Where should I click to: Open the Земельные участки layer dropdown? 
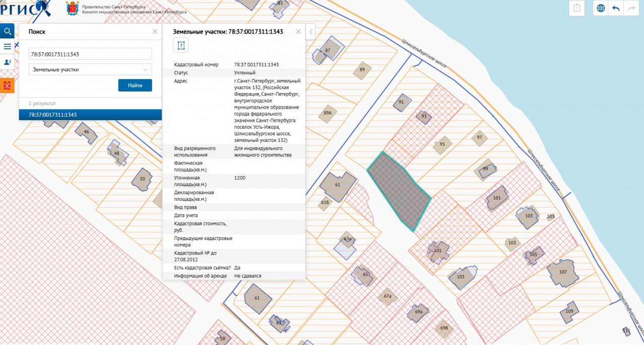click(x=91, y=69)
